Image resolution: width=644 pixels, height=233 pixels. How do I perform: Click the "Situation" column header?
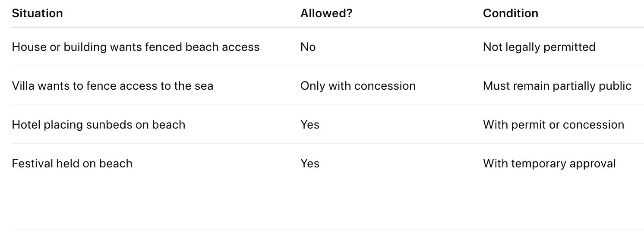pyautogui.click(x=38, y=13)
